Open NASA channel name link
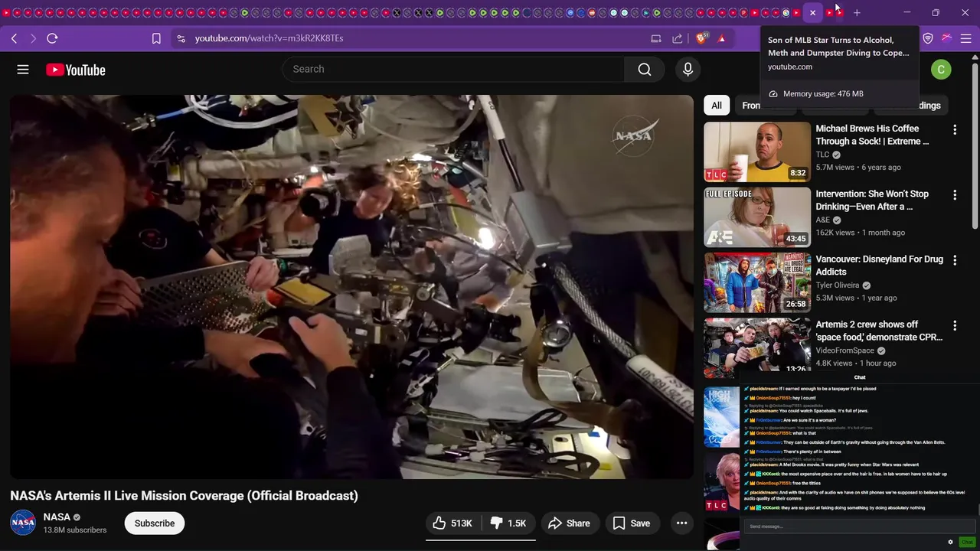 click(57, 517)
